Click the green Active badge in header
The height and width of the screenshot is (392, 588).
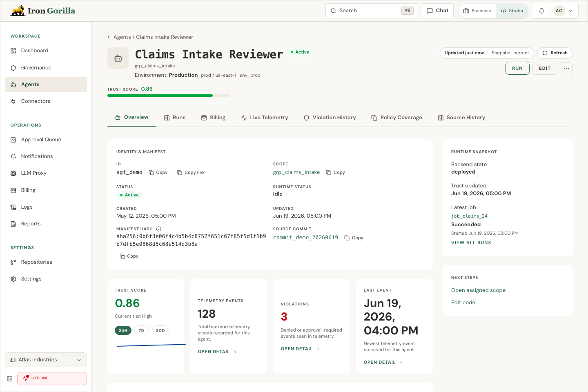pos(300,52)
